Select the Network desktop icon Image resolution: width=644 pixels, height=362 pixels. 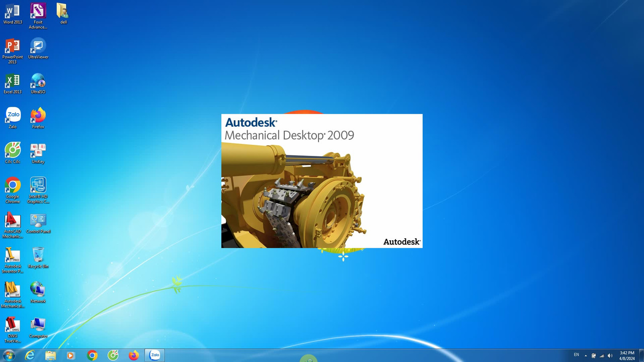pos(38,293)
